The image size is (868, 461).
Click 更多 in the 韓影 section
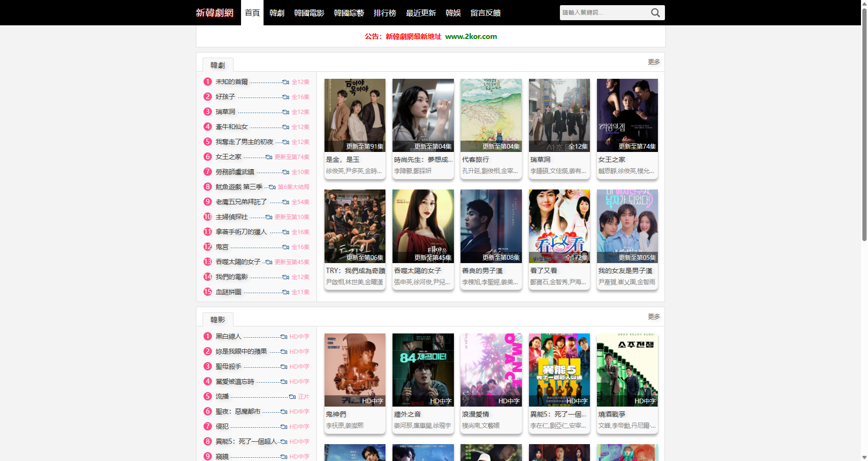654,317
